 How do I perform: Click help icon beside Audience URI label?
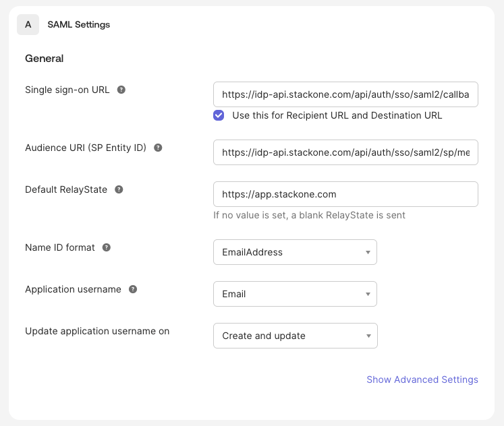(158, 148)
